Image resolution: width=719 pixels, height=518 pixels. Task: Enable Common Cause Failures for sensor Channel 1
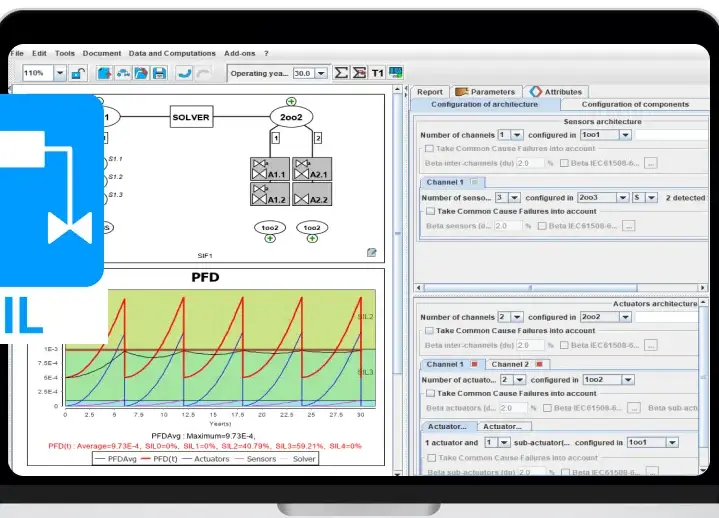(x=430, y=211)
